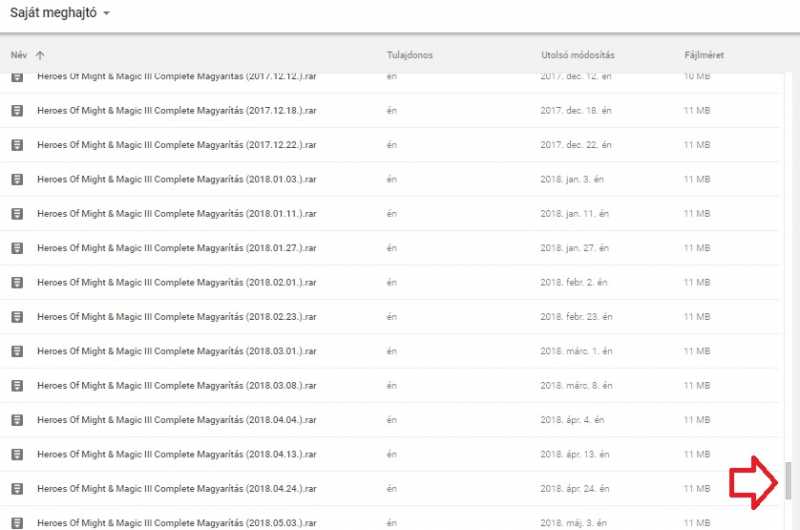Viewport: 800px width, 530px height.
Task: Click the file icon for 2018.01.11 rar
Action: coord(17,214)
